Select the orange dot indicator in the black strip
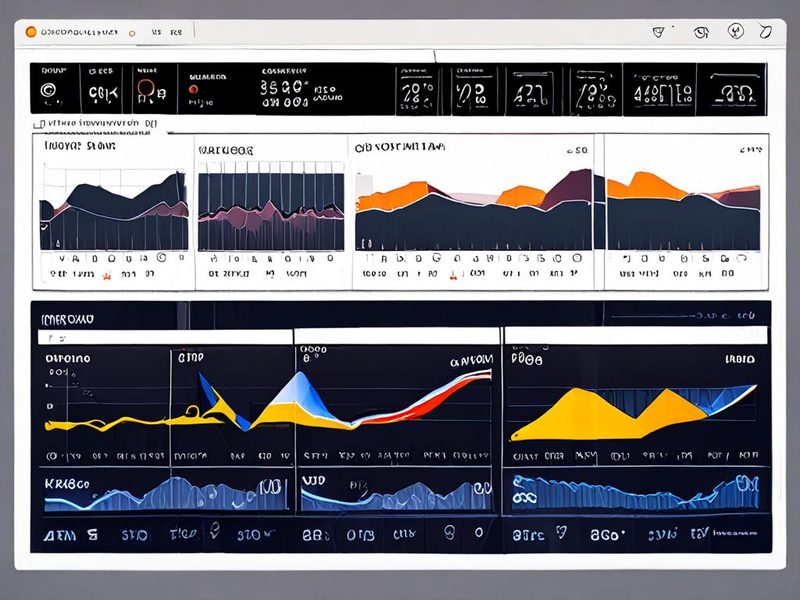Viewport: 800px width, 600px height. [193, 90]
